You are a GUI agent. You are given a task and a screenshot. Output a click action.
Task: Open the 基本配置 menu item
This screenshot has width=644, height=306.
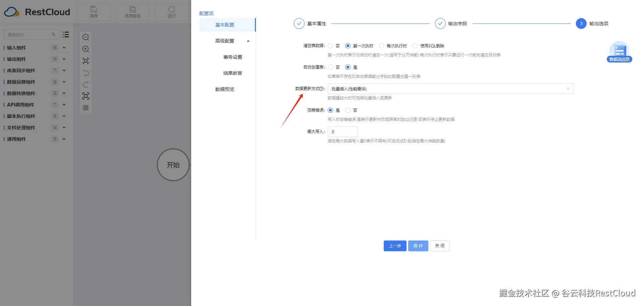[x=227, y=25]
